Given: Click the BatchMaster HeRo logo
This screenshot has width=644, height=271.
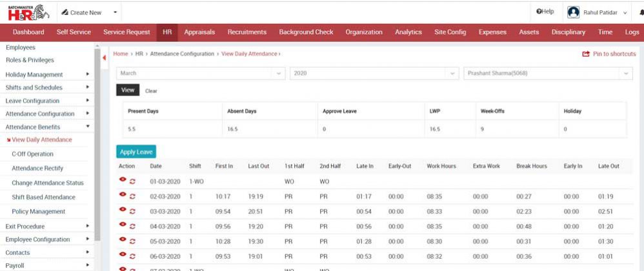Looking at the screenshot, I should (27, 12).
